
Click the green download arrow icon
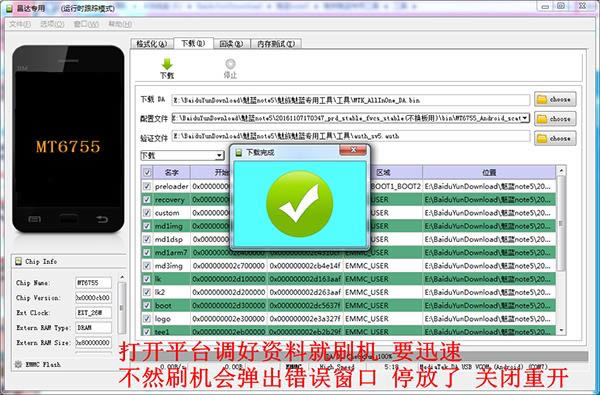pyautogui.click(x=167, y=64)
